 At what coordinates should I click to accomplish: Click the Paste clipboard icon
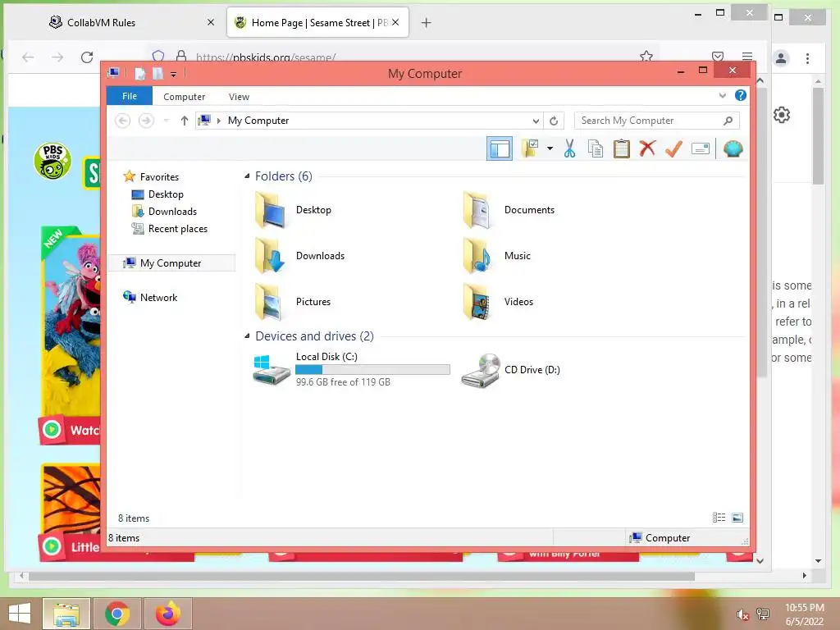(622, 148)
